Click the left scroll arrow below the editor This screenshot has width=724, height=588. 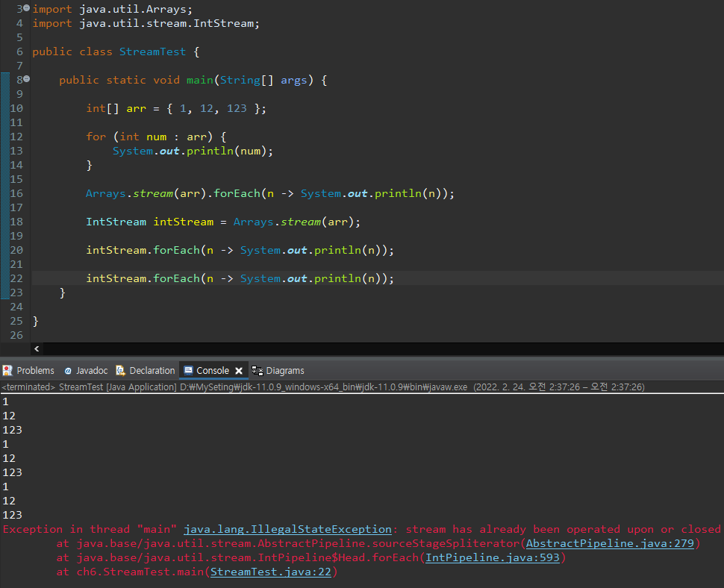coord(36,348)
